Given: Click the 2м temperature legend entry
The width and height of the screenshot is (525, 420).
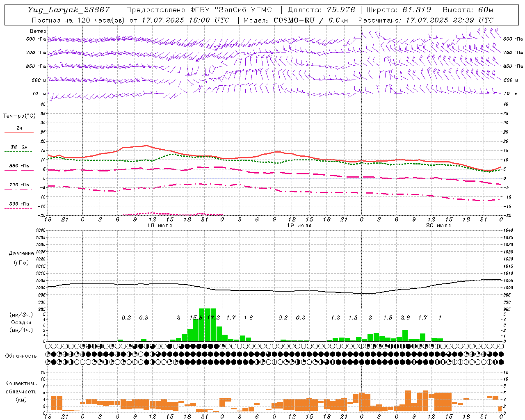Looking at the screenshot, I should [19, 128].
